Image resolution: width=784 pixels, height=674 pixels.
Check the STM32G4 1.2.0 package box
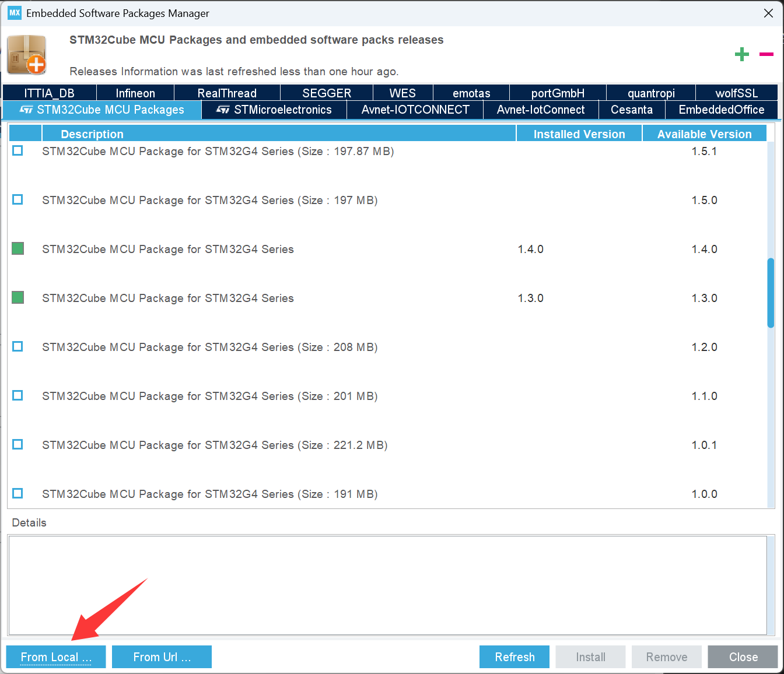(x=17, y=346)
